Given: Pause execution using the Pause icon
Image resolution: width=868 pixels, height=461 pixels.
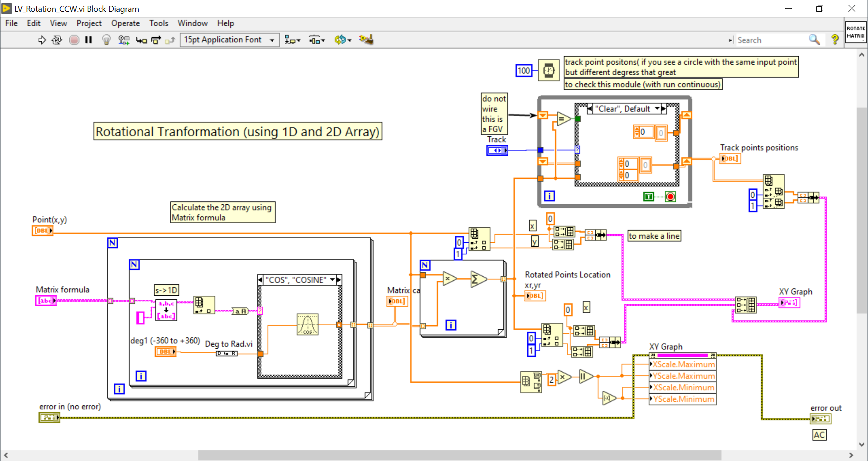Looking at the screenshot, I should (x=88, y=40).
